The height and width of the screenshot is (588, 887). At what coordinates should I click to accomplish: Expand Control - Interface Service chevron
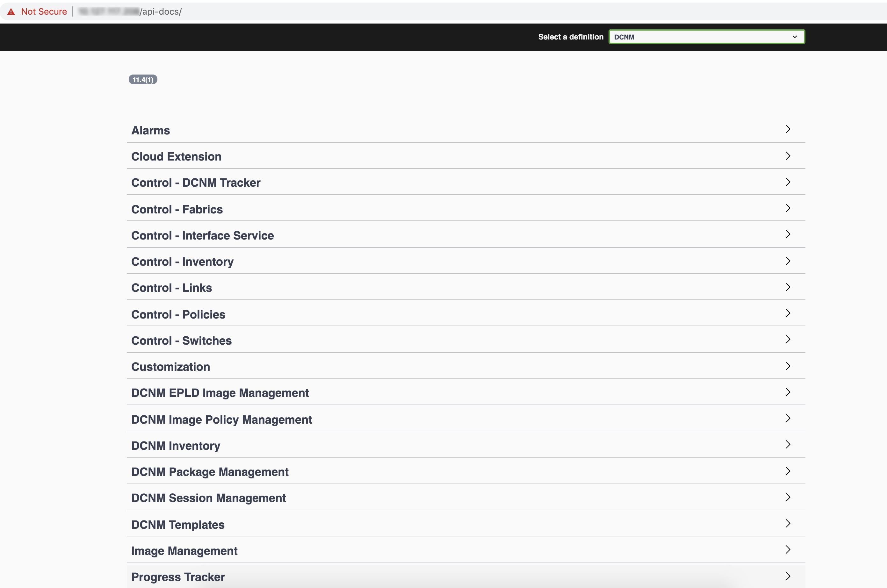(x=788, y=234)
